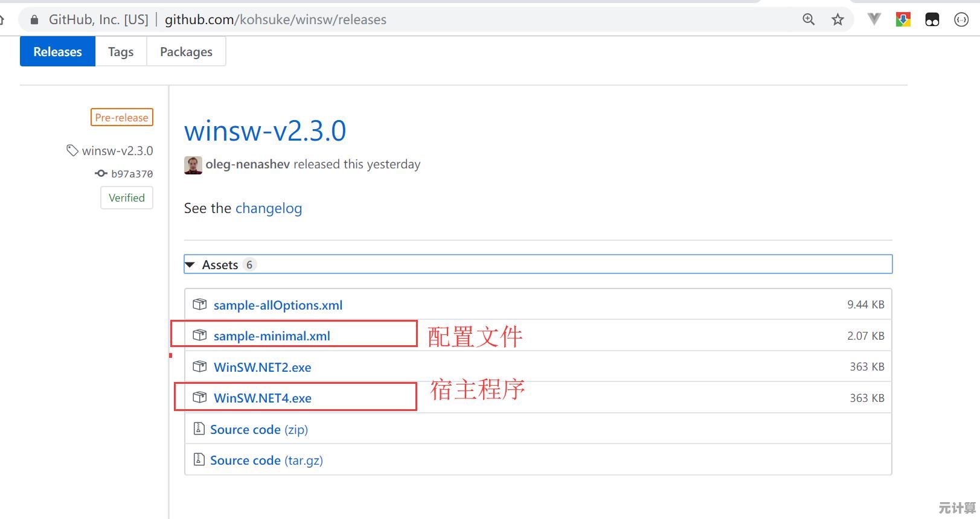
Task: Open the changelog link
Action: point(268,208)
